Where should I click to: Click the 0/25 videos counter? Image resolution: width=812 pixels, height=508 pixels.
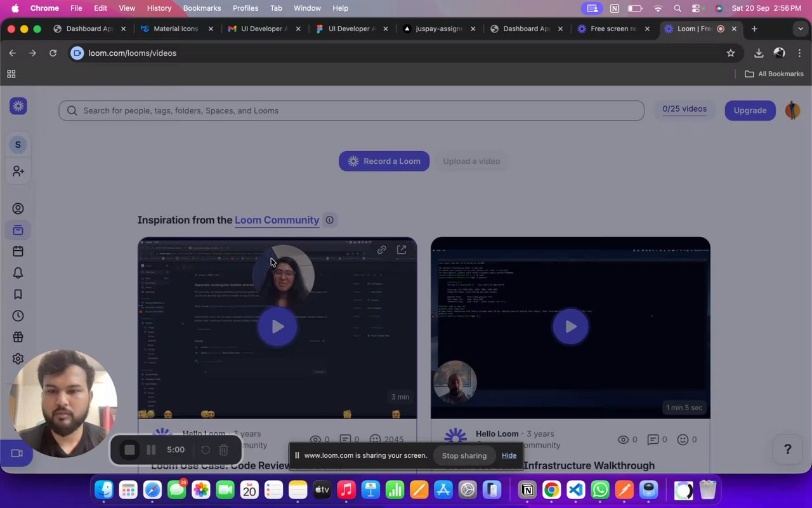[684, 109]
